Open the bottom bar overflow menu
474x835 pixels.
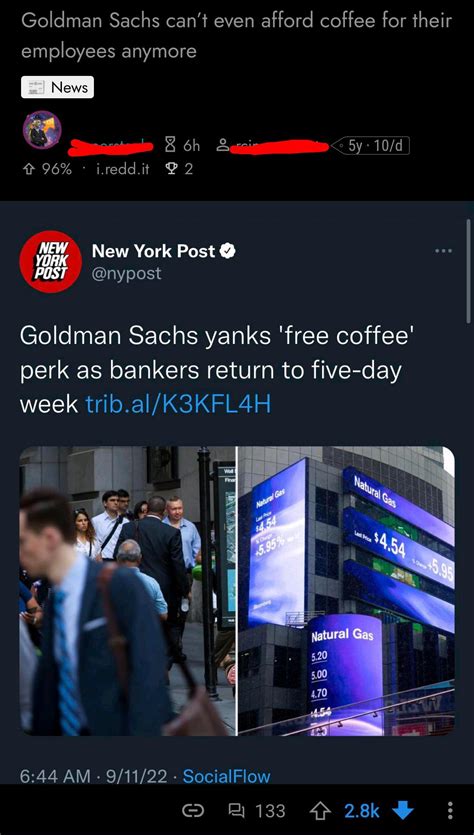[450, 811]
